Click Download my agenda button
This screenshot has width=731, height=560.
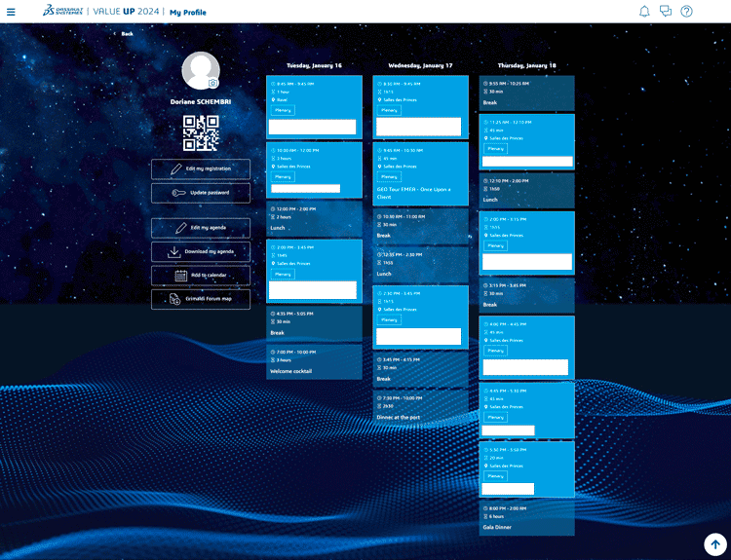click(201, 252)
